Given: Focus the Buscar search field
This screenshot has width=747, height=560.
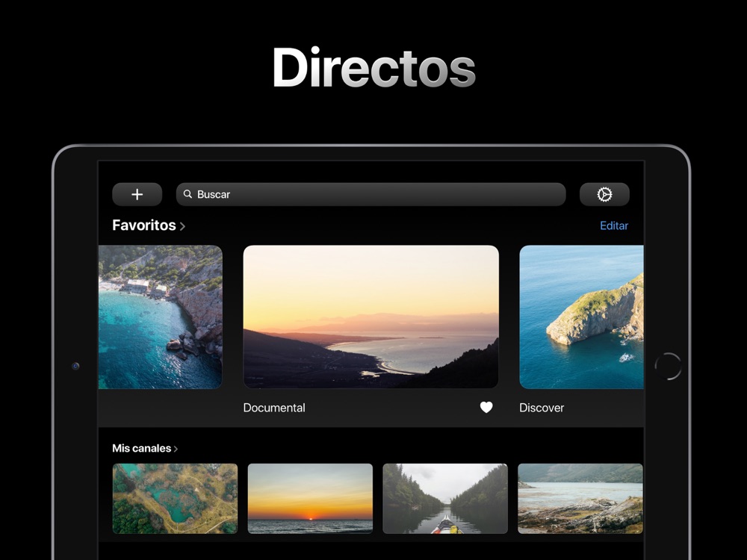Looking at the screenshot, I should 371,194.
